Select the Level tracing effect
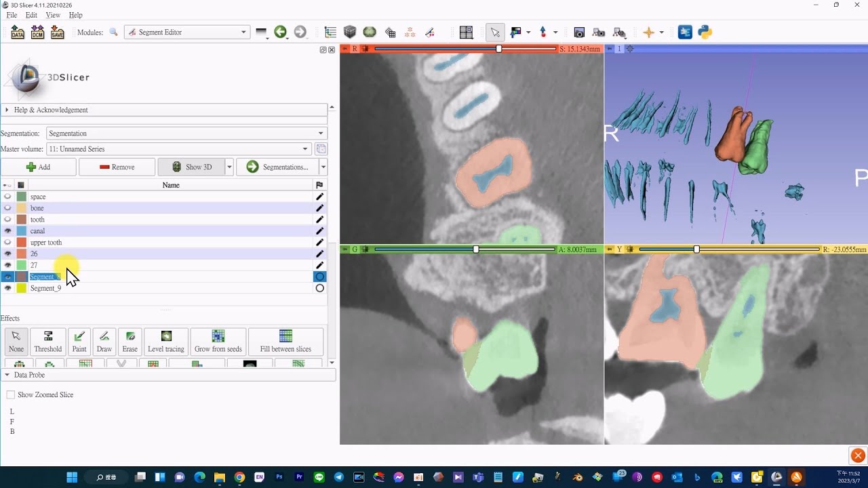 point(166,342)
